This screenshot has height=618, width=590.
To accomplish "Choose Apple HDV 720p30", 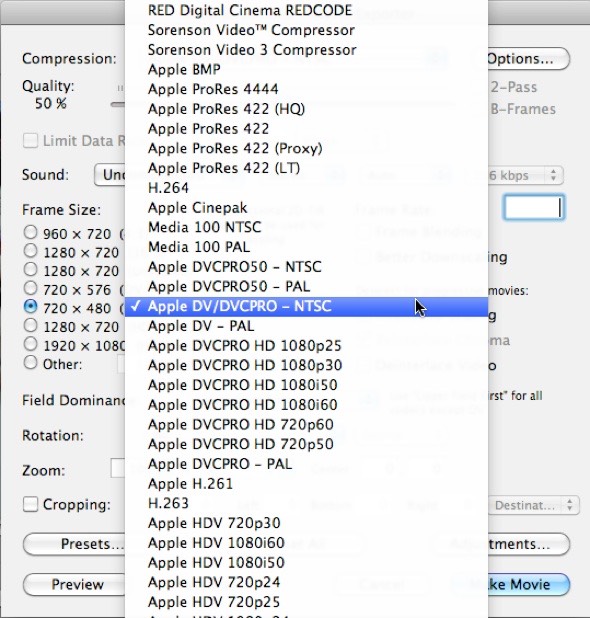I will tap(306, 523).
